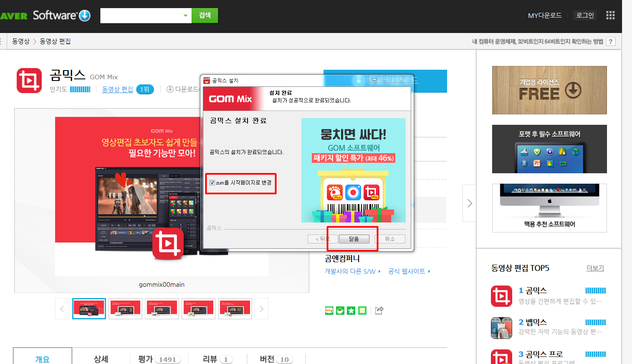Open 곰믹스 icon in TOP5 list
The width and height of the screenshot is (632, 364).
[x=501, y=296]
